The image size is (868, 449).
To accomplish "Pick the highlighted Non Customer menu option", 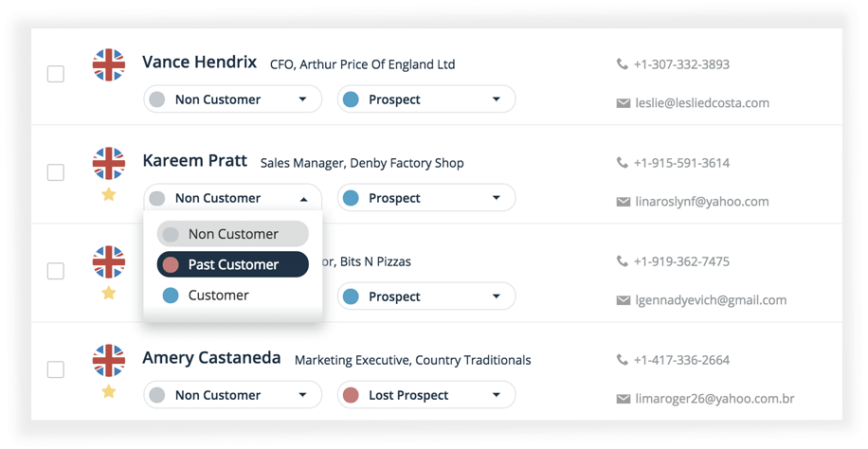I will [x=233, y=234].
